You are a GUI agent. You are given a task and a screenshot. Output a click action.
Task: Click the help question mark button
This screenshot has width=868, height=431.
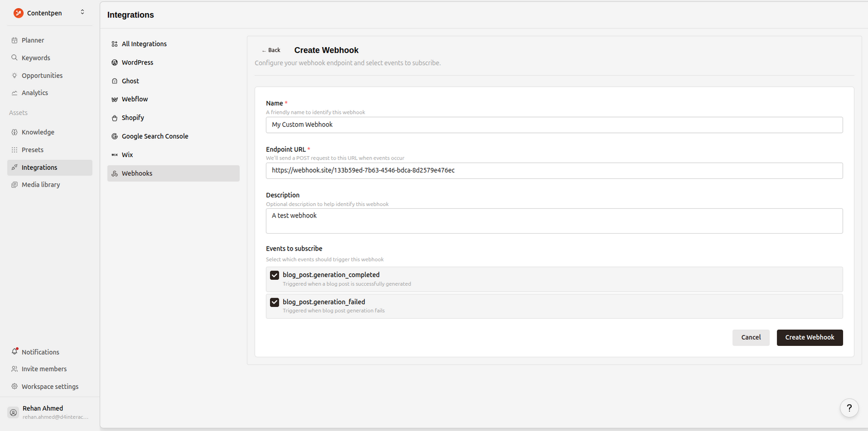pos(849,408)
